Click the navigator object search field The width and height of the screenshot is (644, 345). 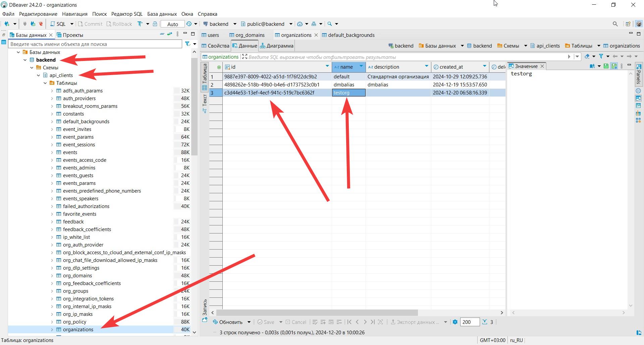click(95, 44)
